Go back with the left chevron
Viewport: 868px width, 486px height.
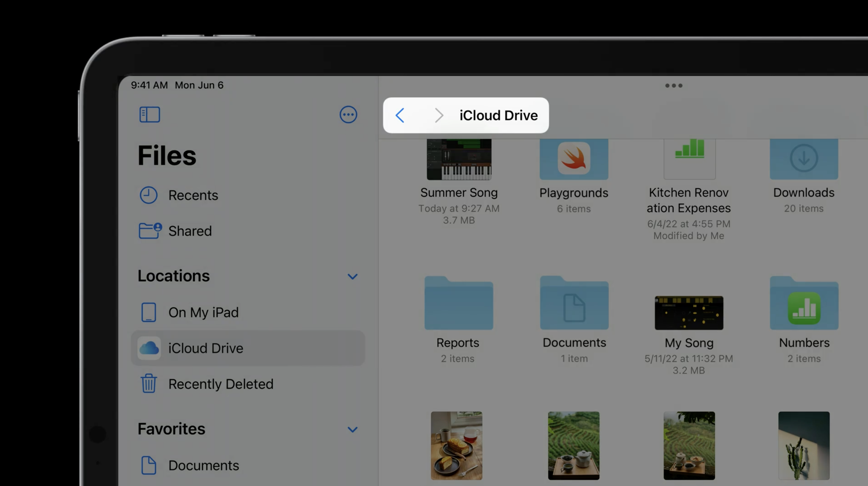pyautogui.click(x=400, y=115)
